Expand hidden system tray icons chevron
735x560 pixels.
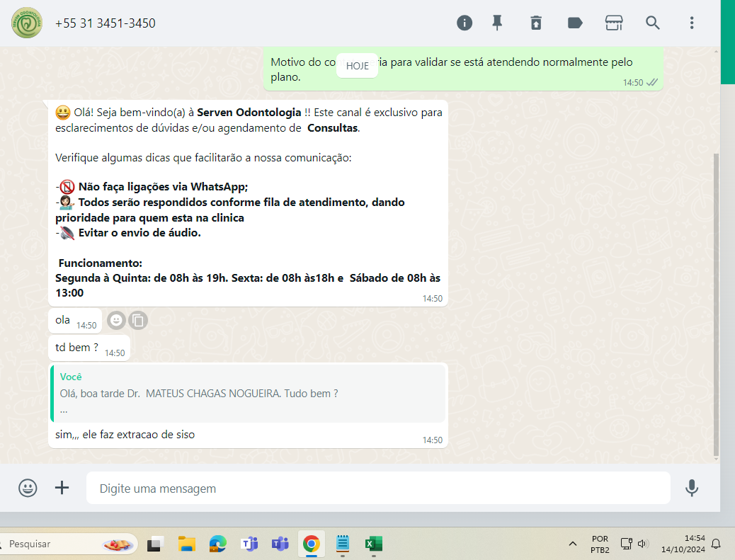(x=572, y=544)
